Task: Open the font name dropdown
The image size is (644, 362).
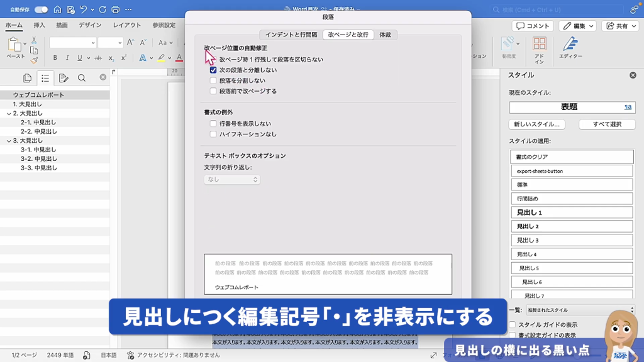Action: 93,43
